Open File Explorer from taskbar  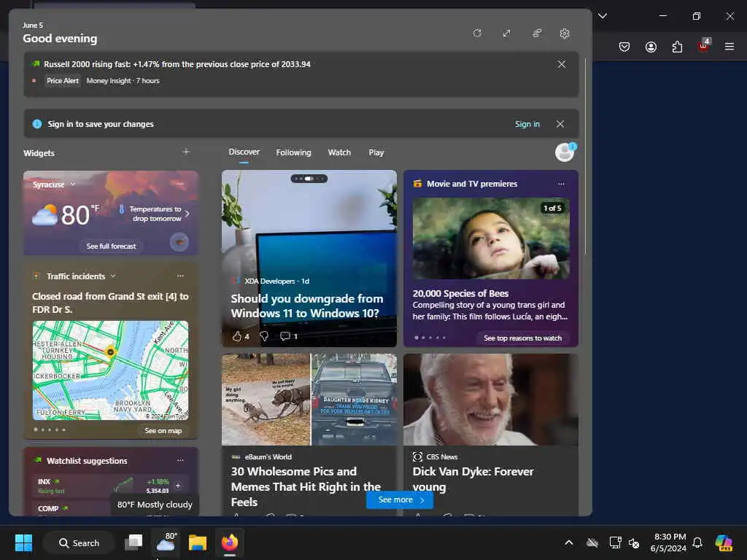click(x=197, y=542)
